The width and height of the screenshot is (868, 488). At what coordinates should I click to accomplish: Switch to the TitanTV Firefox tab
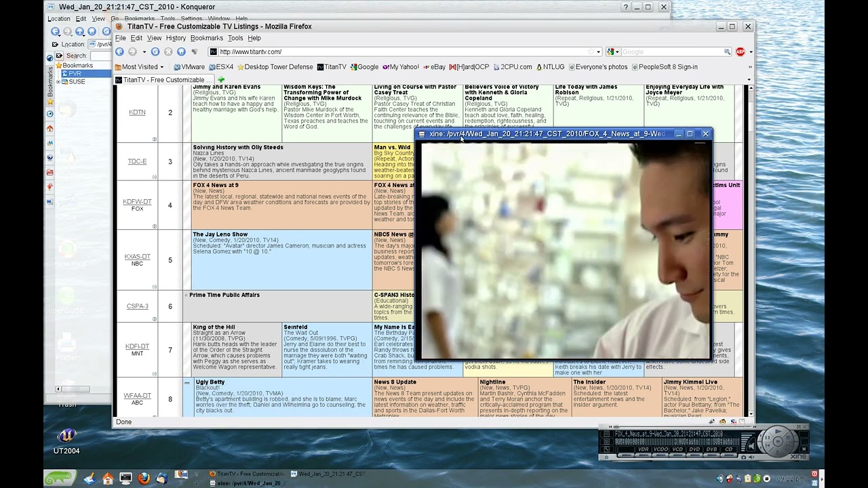(x=163, y=80)
